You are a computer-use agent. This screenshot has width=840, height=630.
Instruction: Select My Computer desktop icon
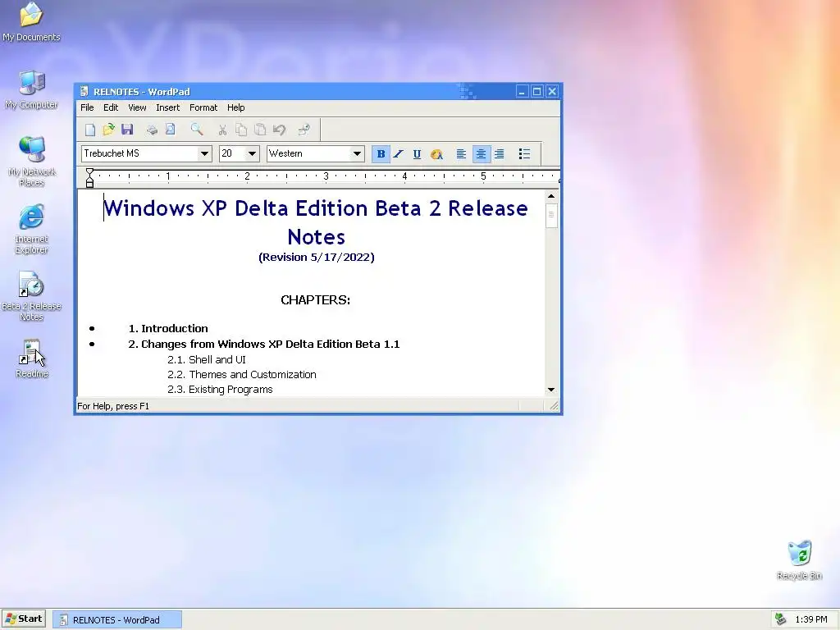pos(32,90)
